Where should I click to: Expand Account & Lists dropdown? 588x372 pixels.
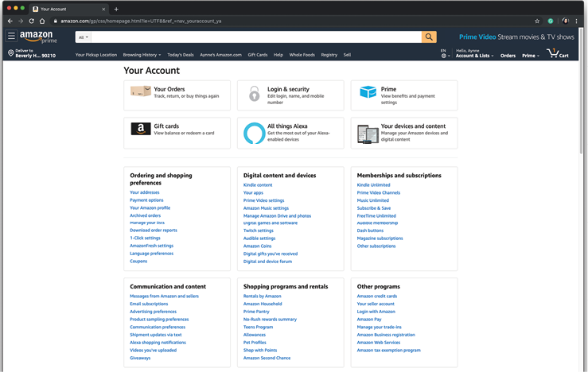point(474,56)
